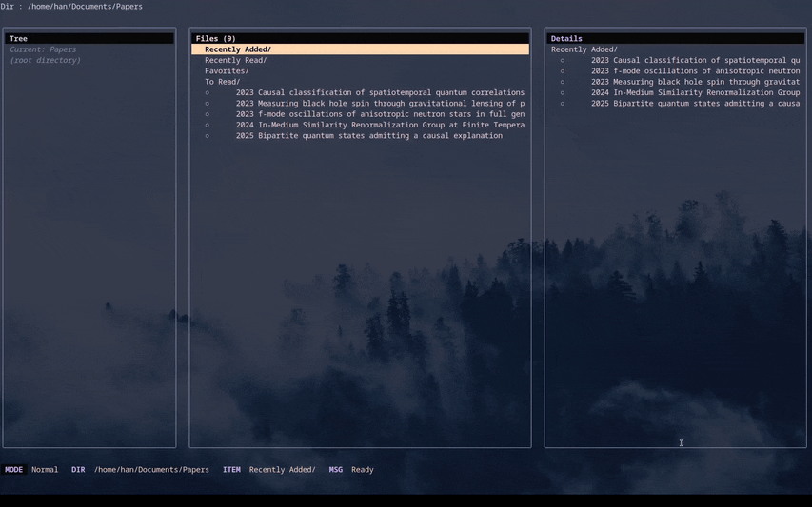
Task: Click the circle marker beside Measuring black hole spin in Files
Action: [x=208, y=104]
